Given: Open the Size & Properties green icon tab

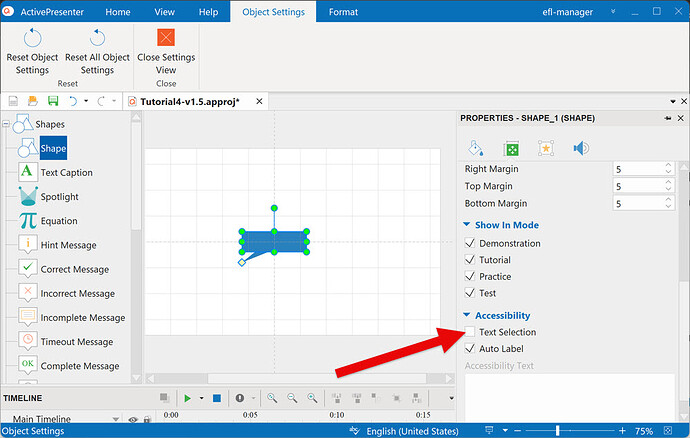Looking at the screenshot, I should [509, 148].
